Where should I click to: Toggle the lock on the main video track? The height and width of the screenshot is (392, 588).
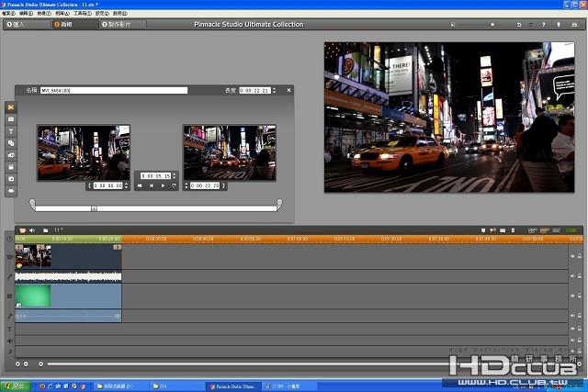580,256
